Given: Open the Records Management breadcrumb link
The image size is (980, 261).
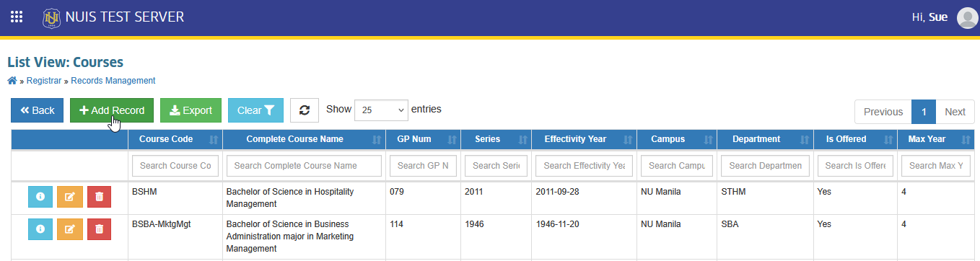Looking at the screenshot, I should click(113, 81).
